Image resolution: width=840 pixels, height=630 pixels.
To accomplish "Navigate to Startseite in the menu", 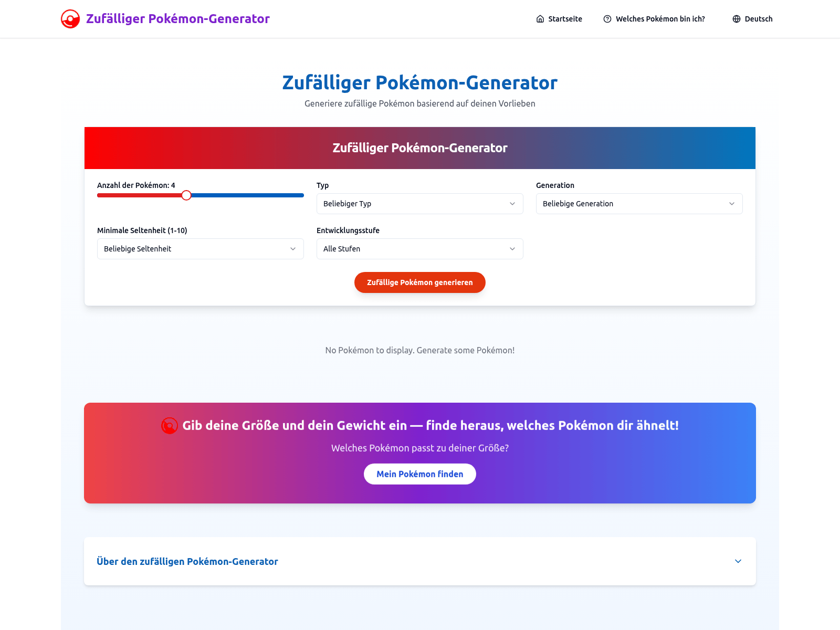I will point(564,18).
